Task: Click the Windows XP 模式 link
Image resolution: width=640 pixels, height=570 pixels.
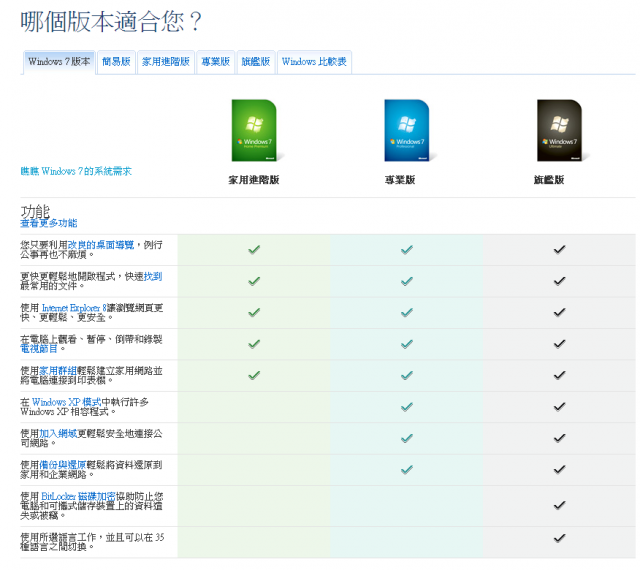Action: pyautogui.click(x=66, y=402)
